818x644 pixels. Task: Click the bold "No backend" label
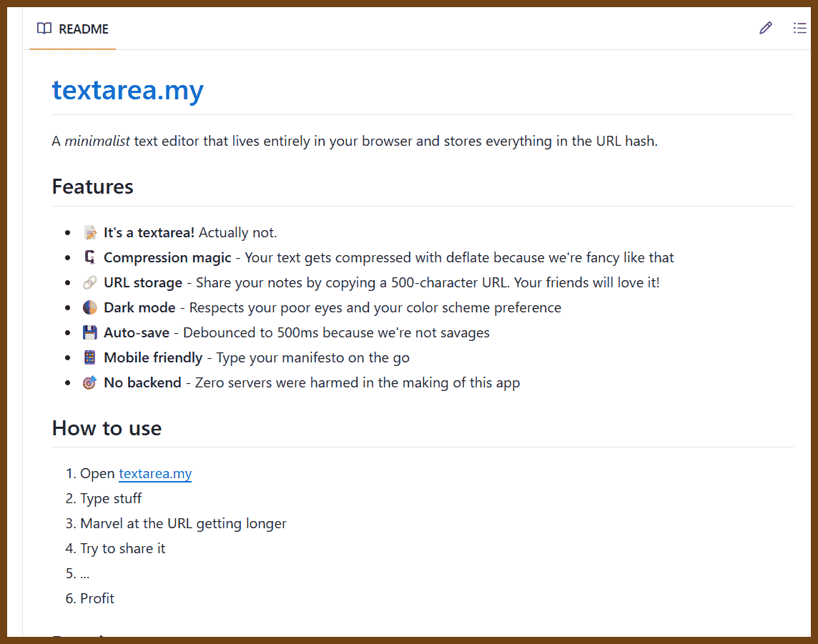point(142,383)
